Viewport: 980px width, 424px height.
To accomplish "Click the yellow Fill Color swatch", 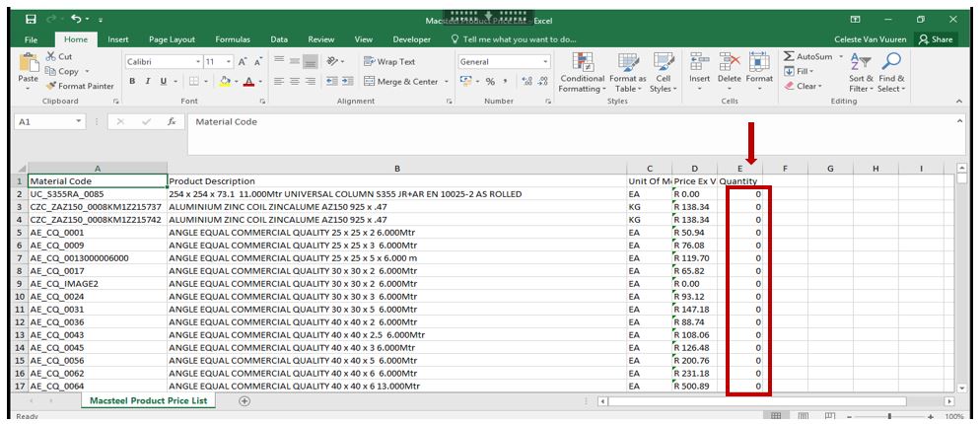I will (x=226, y=82).
